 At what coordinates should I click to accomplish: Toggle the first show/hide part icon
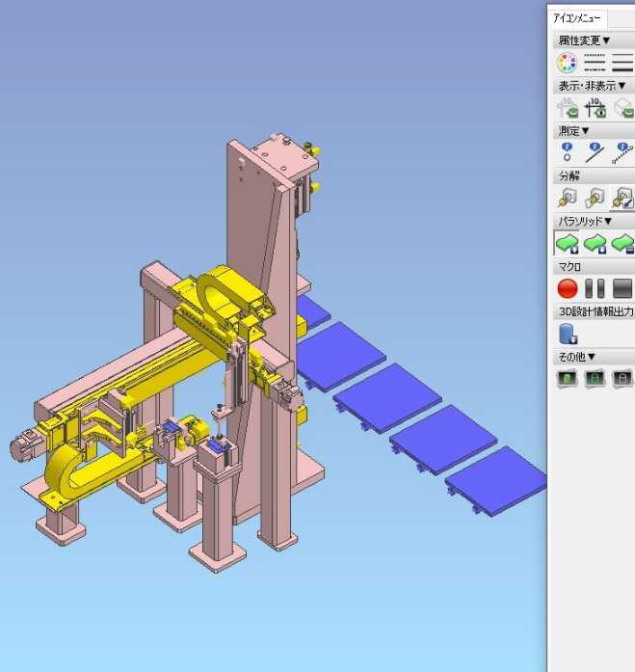567,108
